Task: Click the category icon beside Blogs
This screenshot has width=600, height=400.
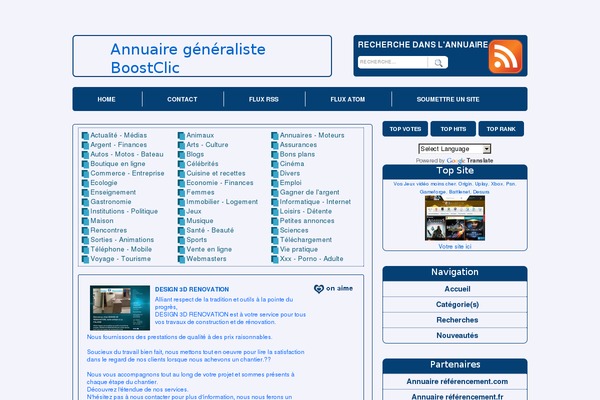Action: coord(181,155)
